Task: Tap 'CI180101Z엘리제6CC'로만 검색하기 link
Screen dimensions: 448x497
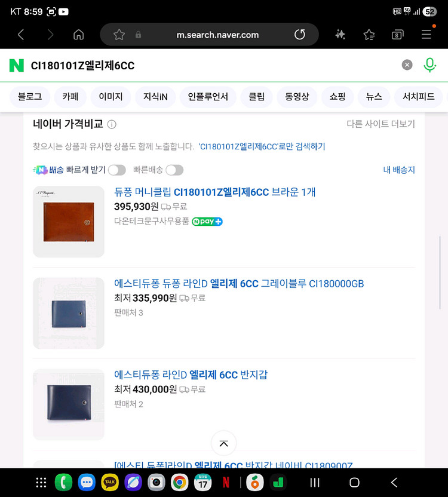Action: [x=262, y=147]
